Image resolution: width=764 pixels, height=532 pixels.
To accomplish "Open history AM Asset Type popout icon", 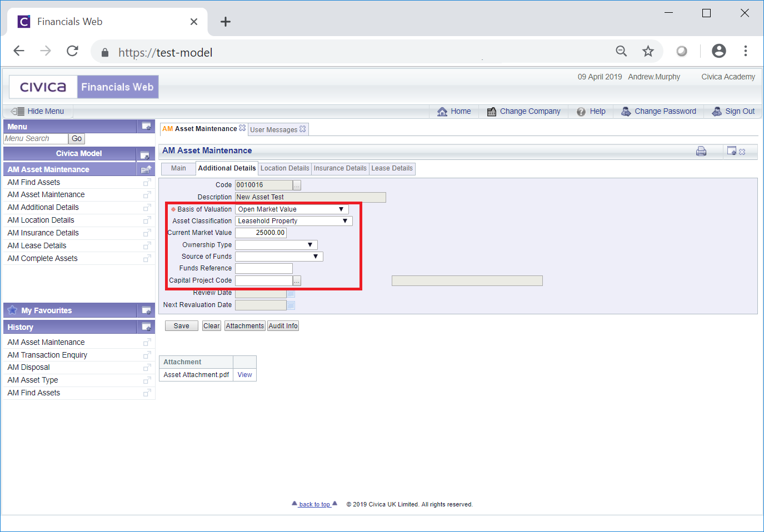I will 147,380.
